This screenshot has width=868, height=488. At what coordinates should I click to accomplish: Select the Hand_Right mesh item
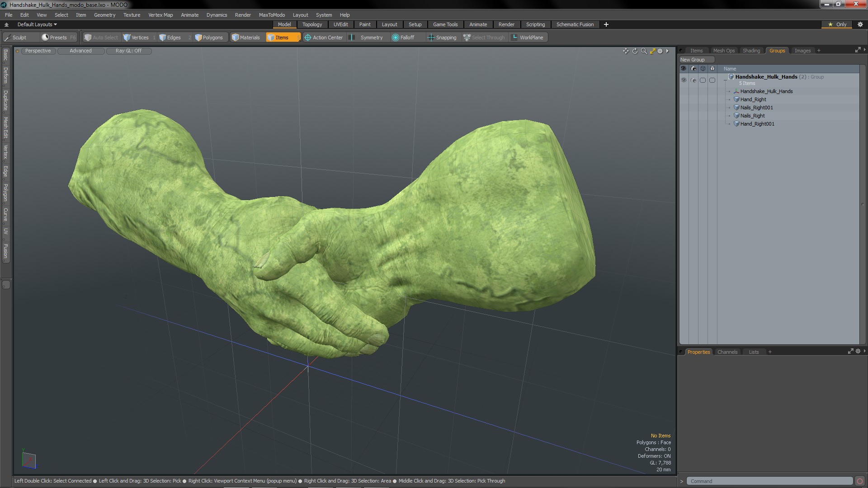(x=753, y=99)
